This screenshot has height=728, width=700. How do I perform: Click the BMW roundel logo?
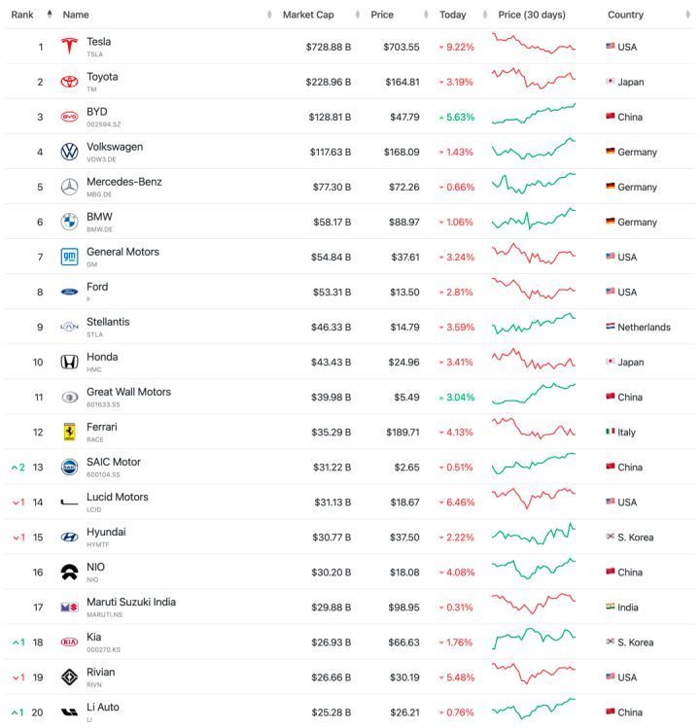(69, 222)
